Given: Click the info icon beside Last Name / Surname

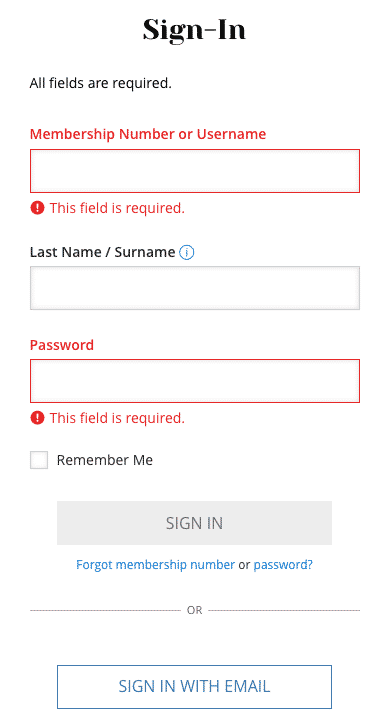Looking at the screenshot, I should (186, 253).
